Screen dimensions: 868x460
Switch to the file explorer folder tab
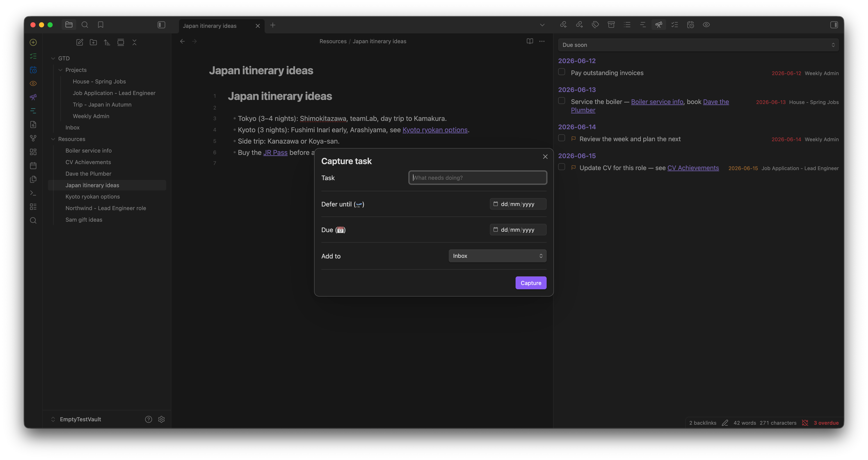click(69, 25)
